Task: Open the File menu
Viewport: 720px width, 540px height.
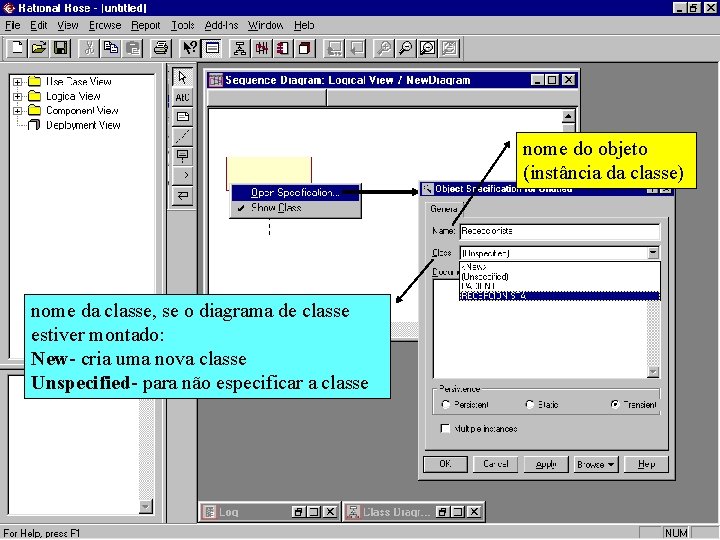Action: point(12,25)
